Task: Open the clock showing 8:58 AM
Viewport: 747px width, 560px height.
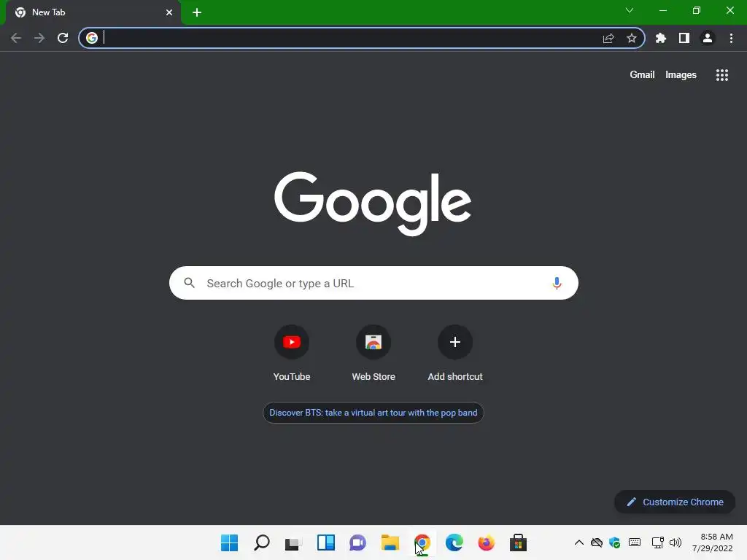Action: (712, 542)
